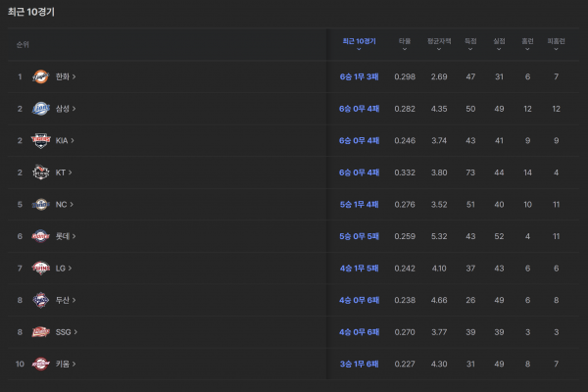Select SSG's batting average 0.270
Image resolution: width=588 pixels, height=392 pixels.
(x=405, y=332)
